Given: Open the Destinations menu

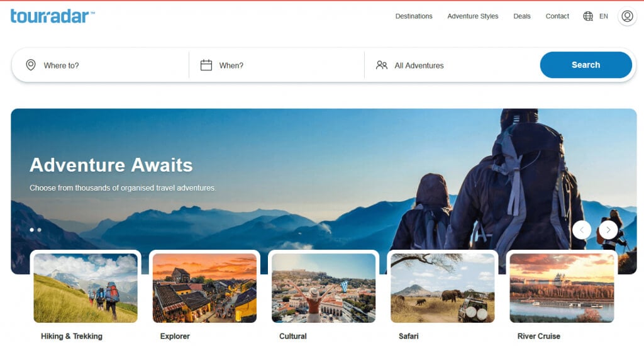Looking at the screenshot, I should pos(414,16).
